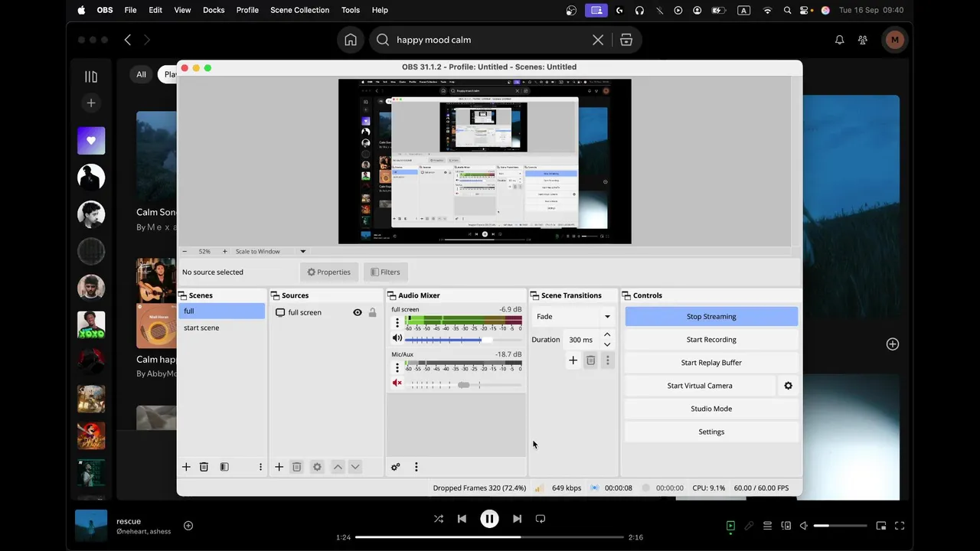This screenshot has height=551, width=980.
Task: Zoom out preview with minus button
Action: tap(185, 251)
